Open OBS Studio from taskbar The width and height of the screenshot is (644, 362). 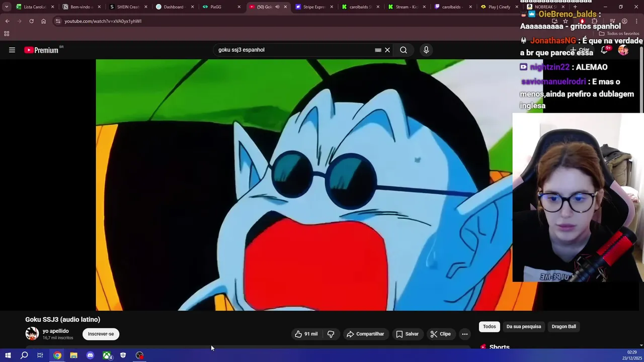(x=139, y=355)
